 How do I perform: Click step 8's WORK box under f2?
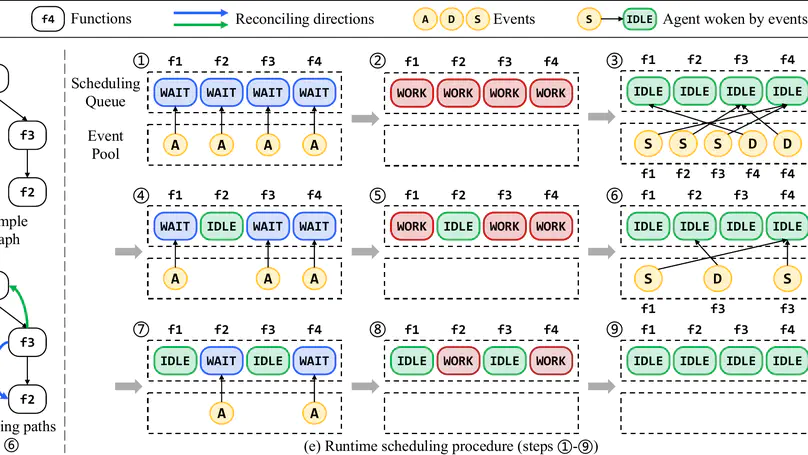(x=458, y=361)
